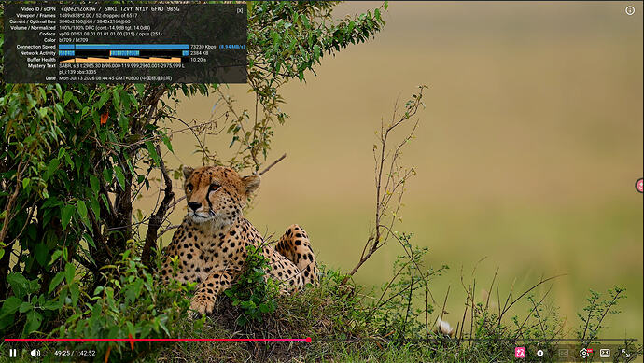Viewport: 644px width, 363px height.
Task: Click the Network Activity graph
Action: click(x=123, y=53)
